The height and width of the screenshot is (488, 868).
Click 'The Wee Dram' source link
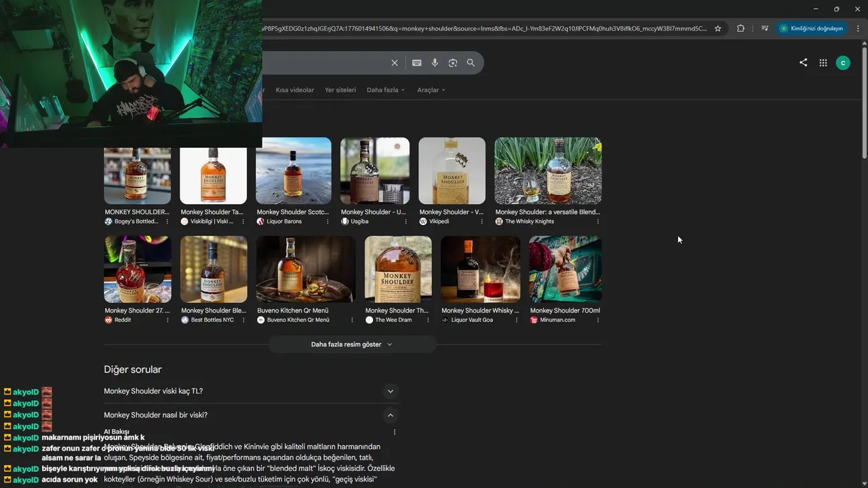393,320
